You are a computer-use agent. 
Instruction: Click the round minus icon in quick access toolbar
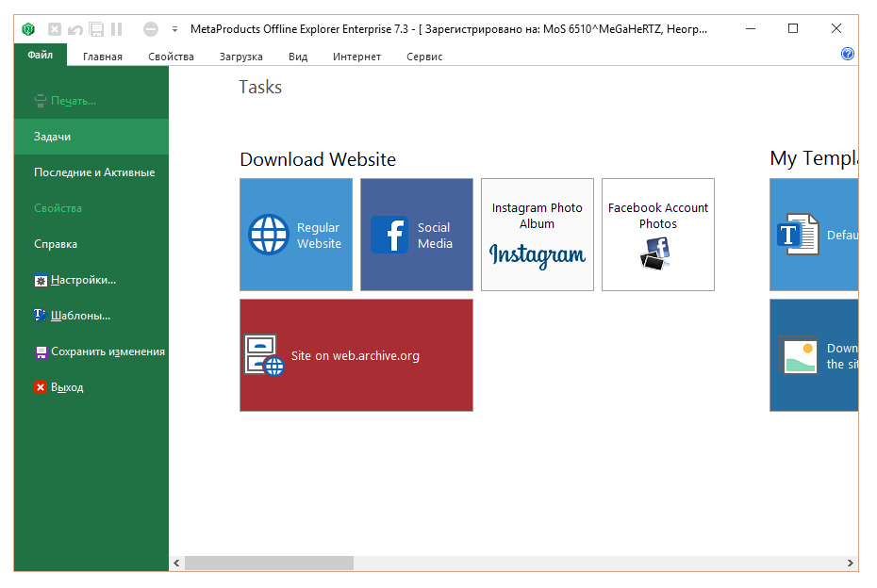pos(151,29)
